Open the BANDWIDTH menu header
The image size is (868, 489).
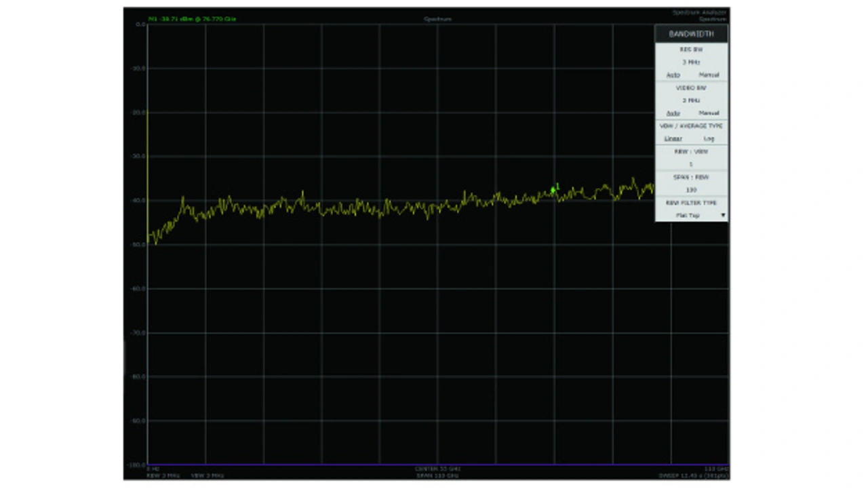click(x=691, y=34)
